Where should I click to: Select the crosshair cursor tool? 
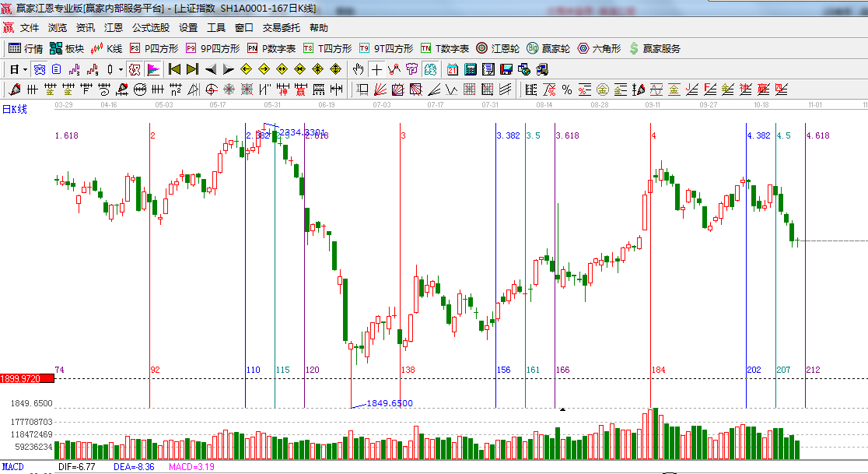376,69
